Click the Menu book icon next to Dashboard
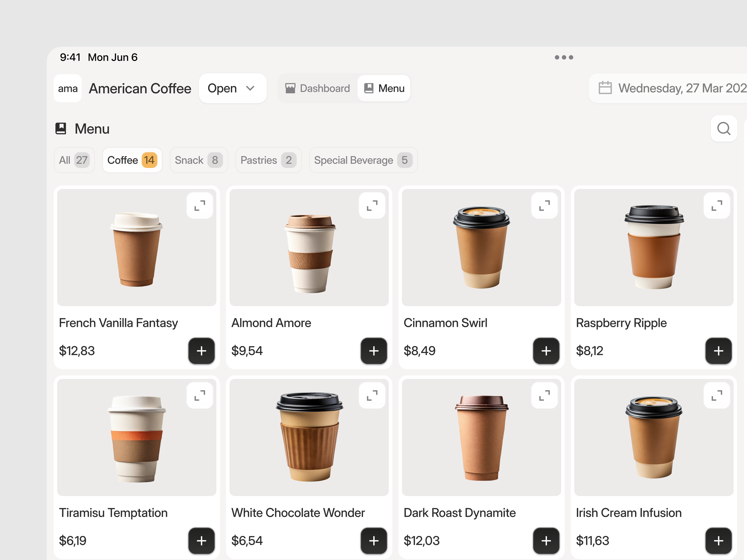Viewport: 747px width, 560px height. tap(369, 88)
